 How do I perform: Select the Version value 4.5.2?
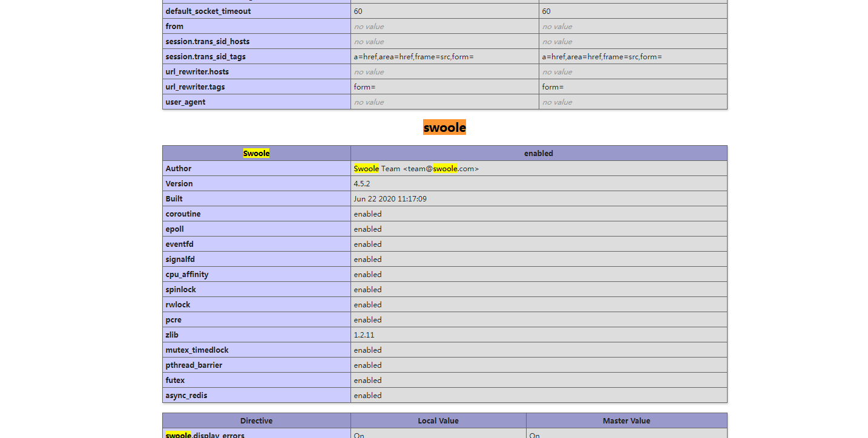tap(362, 184)
